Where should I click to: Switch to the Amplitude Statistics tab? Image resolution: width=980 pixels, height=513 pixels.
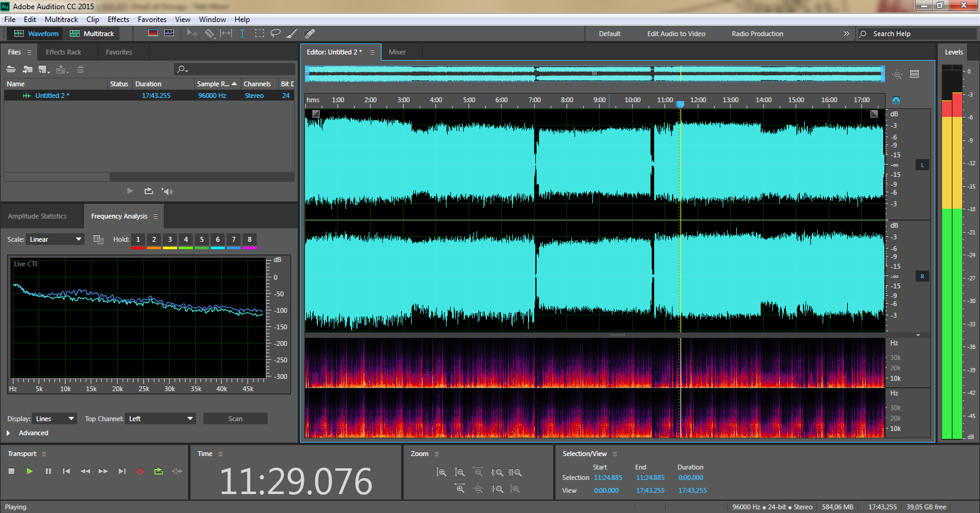point(37,216)
